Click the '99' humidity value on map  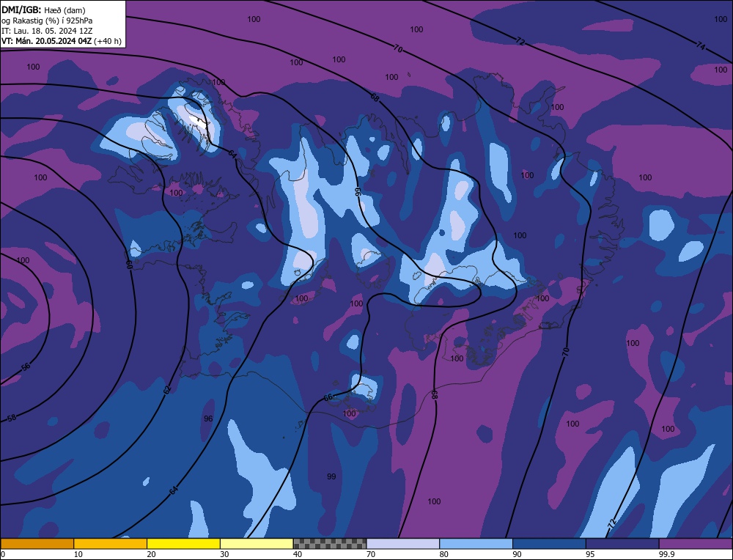[331, 476]
